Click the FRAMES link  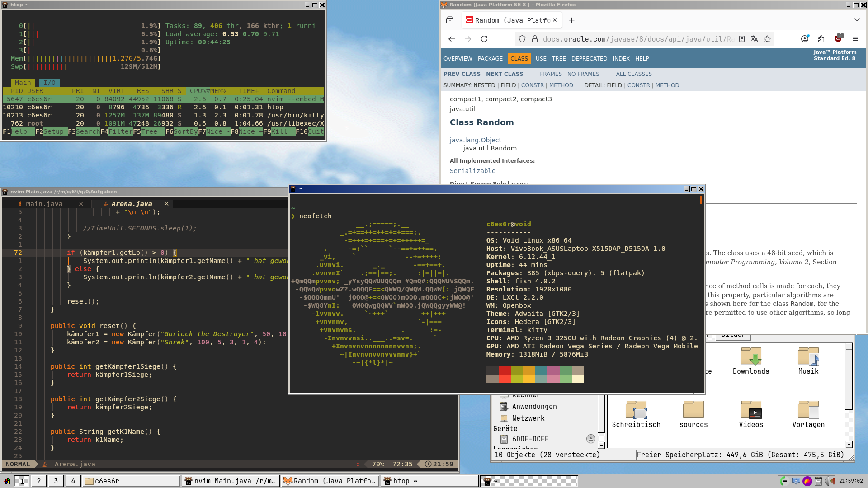click(x=551, y=74)
